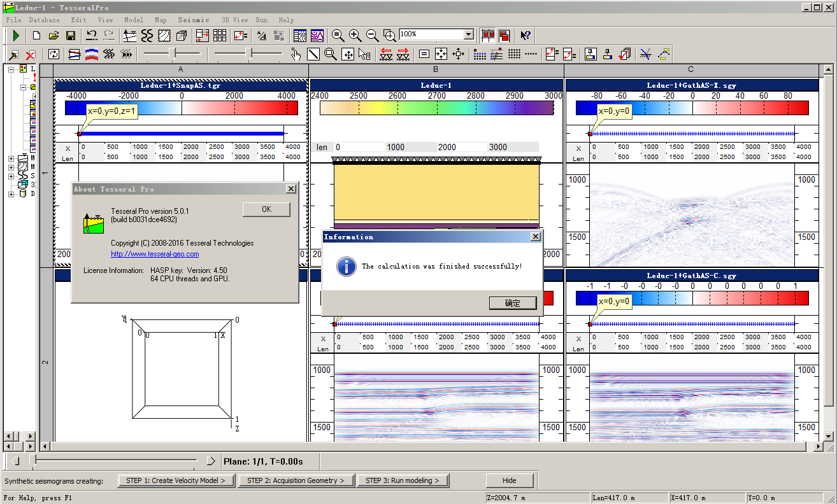837x504 pixels.
Task: Open the Help menu
Action: click(286, 20)
